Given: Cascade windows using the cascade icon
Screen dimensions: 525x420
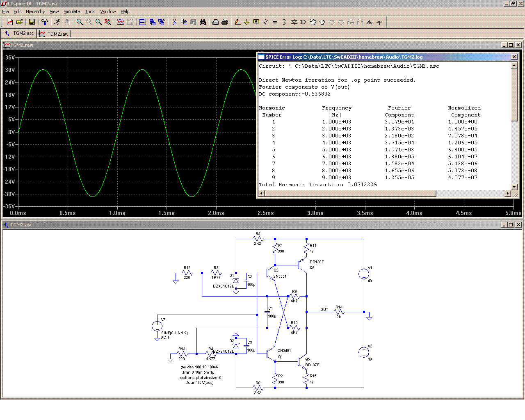Looking at the screenshot, I should click(152, 22).
